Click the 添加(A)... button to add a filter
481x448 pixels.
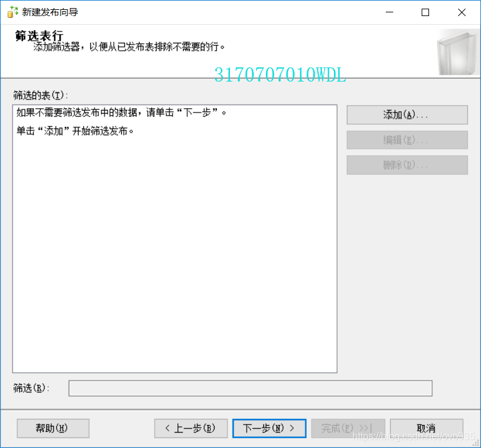click(x=407, y=115)
